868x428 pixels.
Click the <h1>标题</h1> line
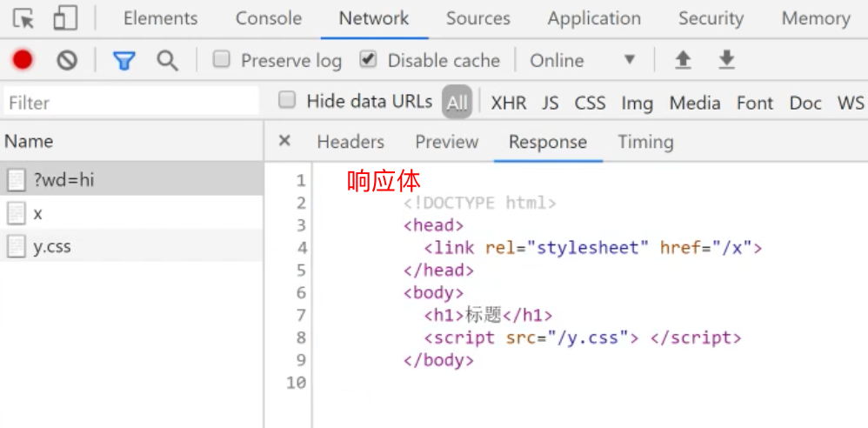488,316
